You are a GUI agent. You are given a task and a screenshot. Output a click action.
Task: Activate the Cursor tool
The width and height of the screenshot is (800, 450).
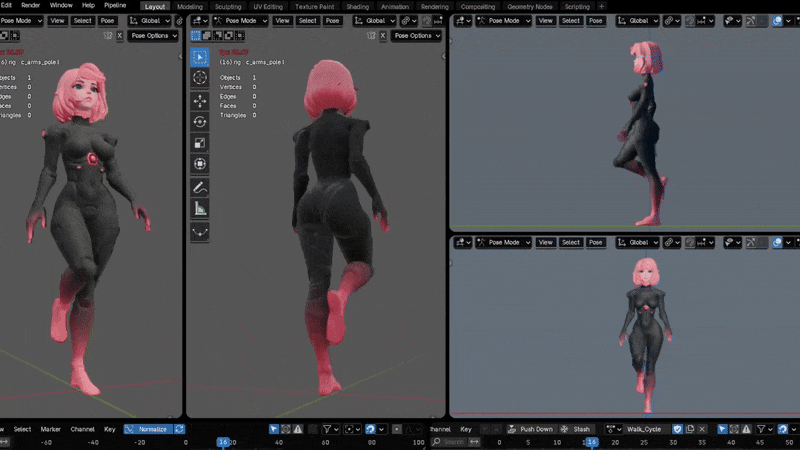199,78
